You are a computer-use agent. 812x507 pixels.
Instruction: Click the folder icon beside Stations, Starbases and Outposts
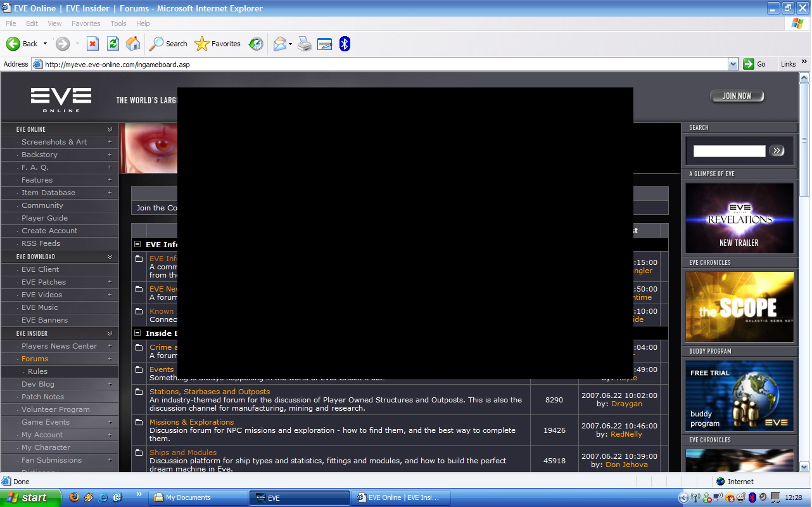(139, 392)
